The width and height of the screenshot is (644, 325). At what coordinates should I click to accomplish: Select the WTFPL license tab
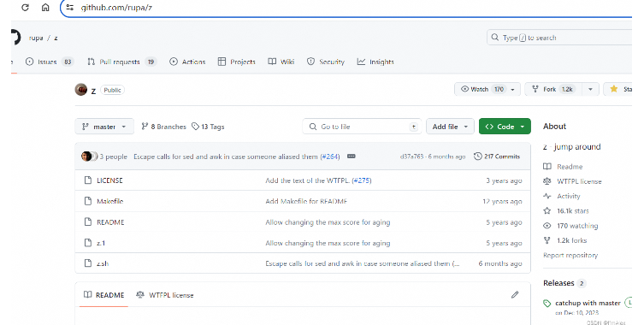click(x=165, y=295)
